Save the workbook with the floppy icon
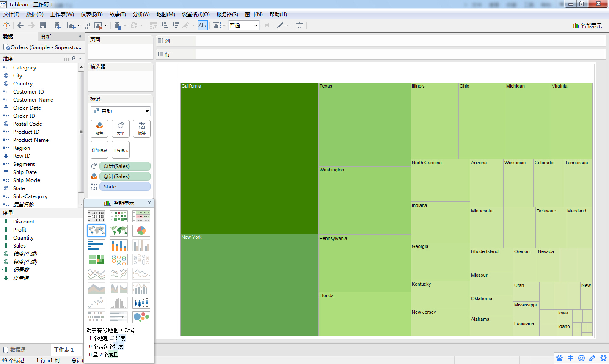This screenshot has width=609, height=364. click(x=43, y=25)
